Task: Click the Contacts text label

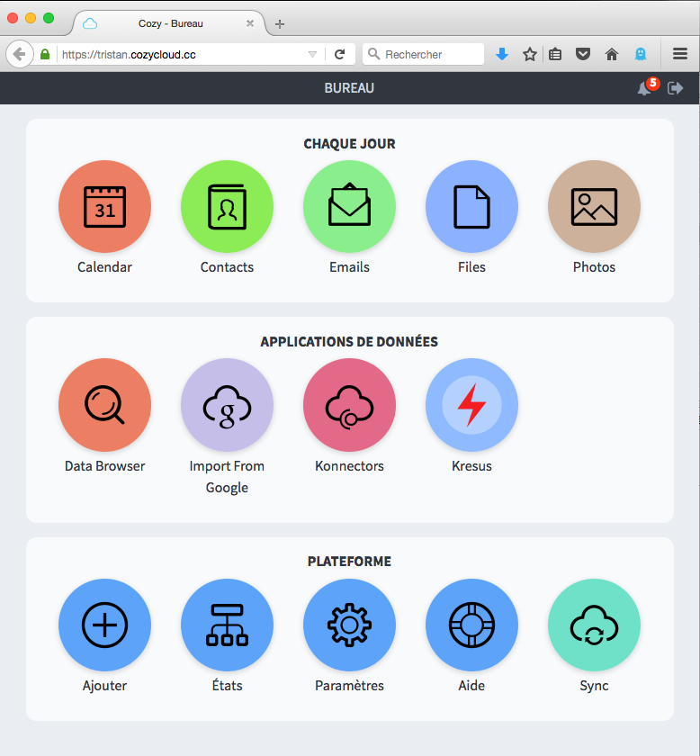Action: (227, 267)
